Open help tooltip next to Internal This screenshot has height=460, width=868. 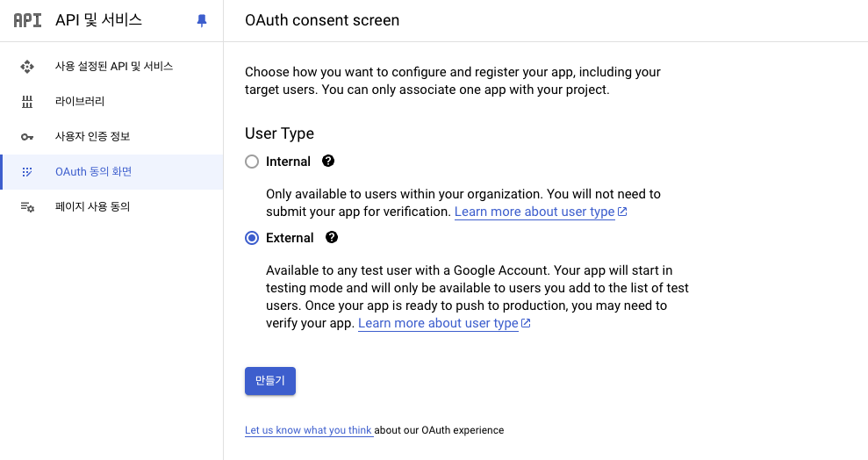point(328,162)
